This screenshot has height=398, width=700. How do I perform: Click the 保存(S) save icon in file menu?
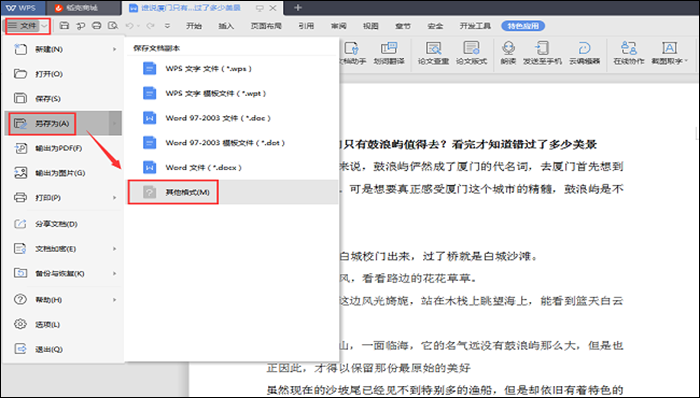point(21,98)
